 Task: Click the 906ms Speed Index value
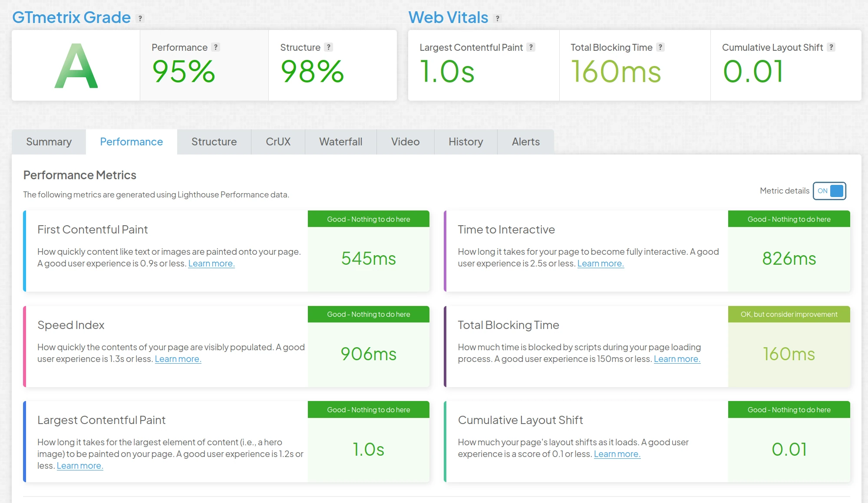pos(368,354)
